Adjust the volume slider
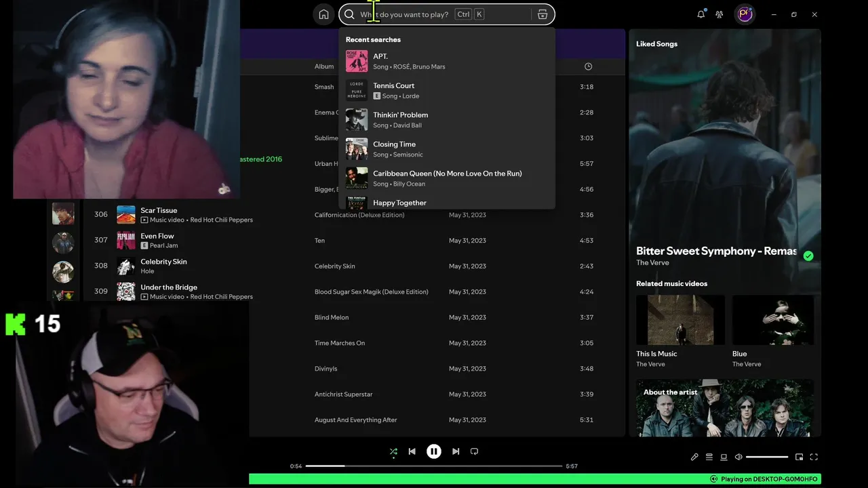 767,457
